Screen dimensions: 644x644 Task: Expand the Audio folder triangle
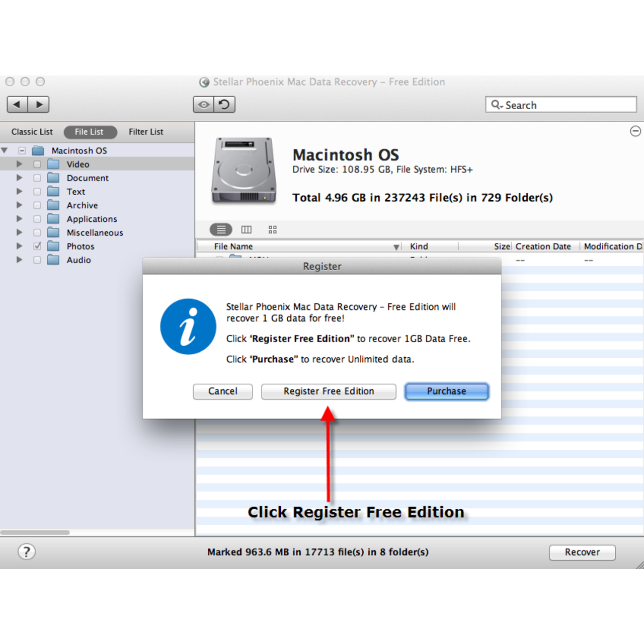coord(20,260)
